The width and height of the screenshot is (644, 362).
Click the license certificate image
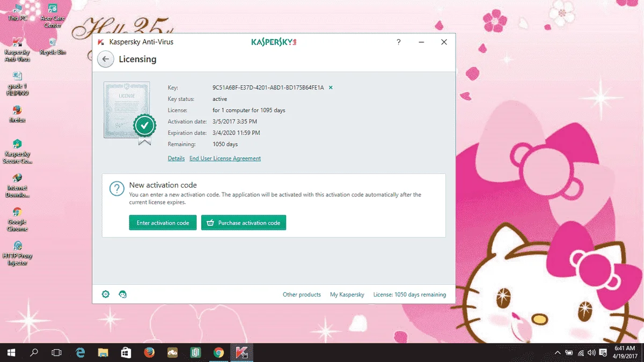tap(129, 113)
